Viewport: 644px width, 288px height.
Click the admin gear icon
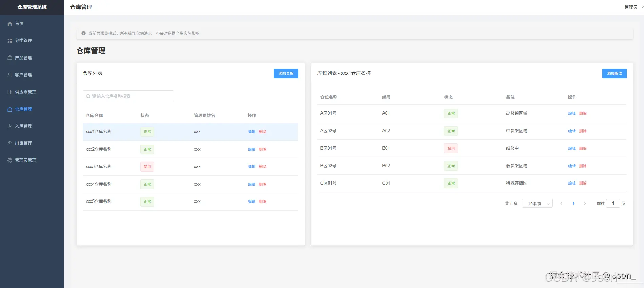[x=10, y=160]
